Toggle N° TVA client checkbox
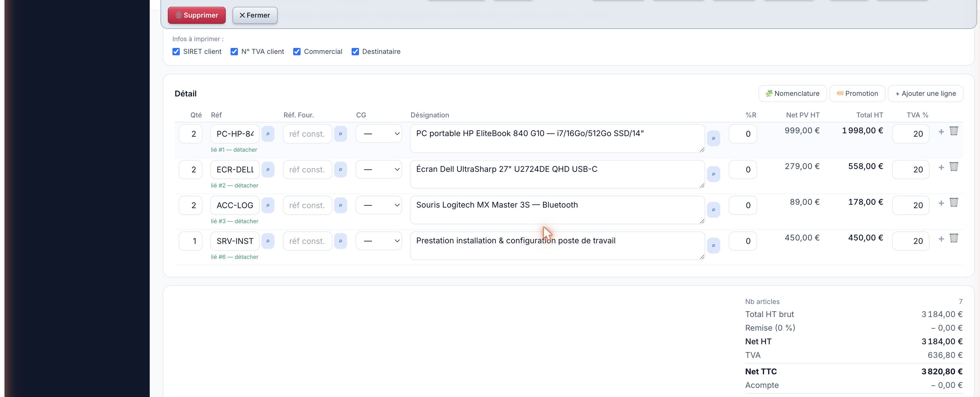This screenshot has height=397, width=980. tap(234, 52)
